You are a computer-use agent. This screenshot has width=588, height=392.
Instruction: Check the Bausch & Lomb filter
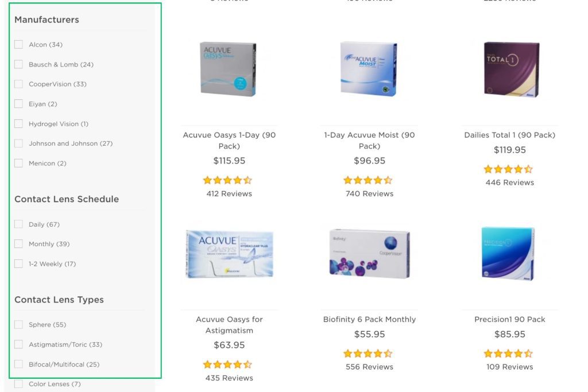click(x=18, y=64)
